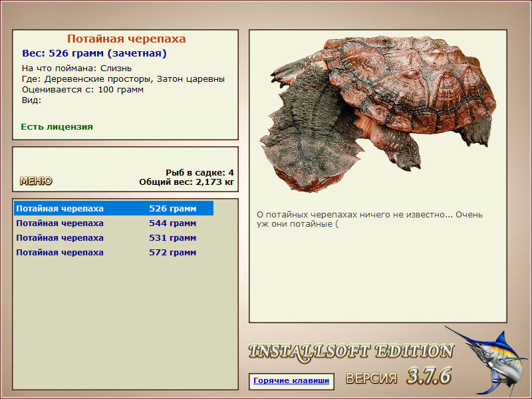Image resolution: width=532 pixels, height=399 pixels.
Task: Click the Горячие клавиши link
Action: pos(291,380)
